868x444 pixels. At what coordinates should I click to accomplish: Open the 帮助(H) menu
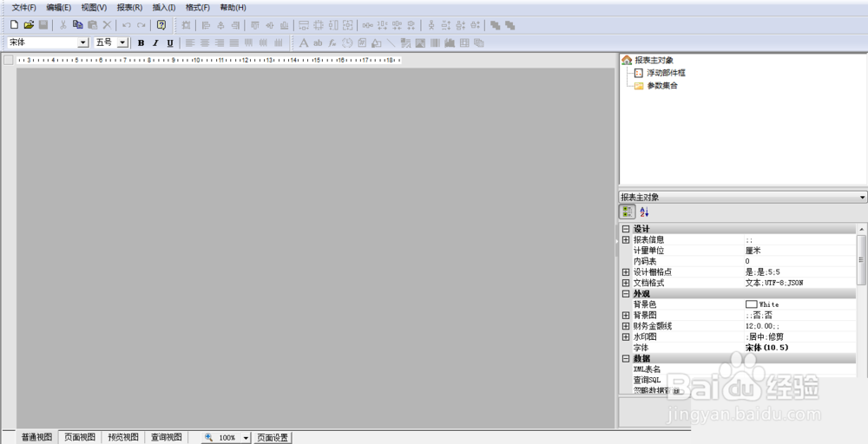click(x=233, y=8)
